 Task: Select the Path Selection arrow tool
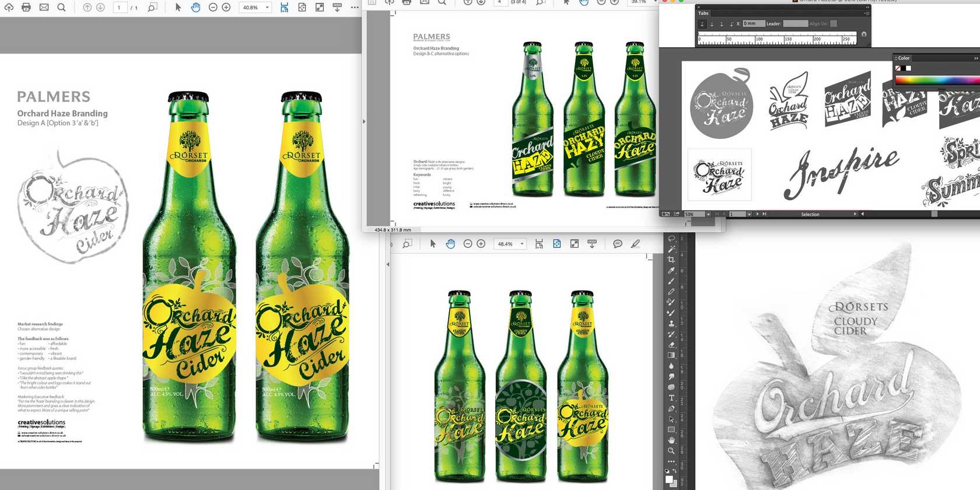[671, 419]
